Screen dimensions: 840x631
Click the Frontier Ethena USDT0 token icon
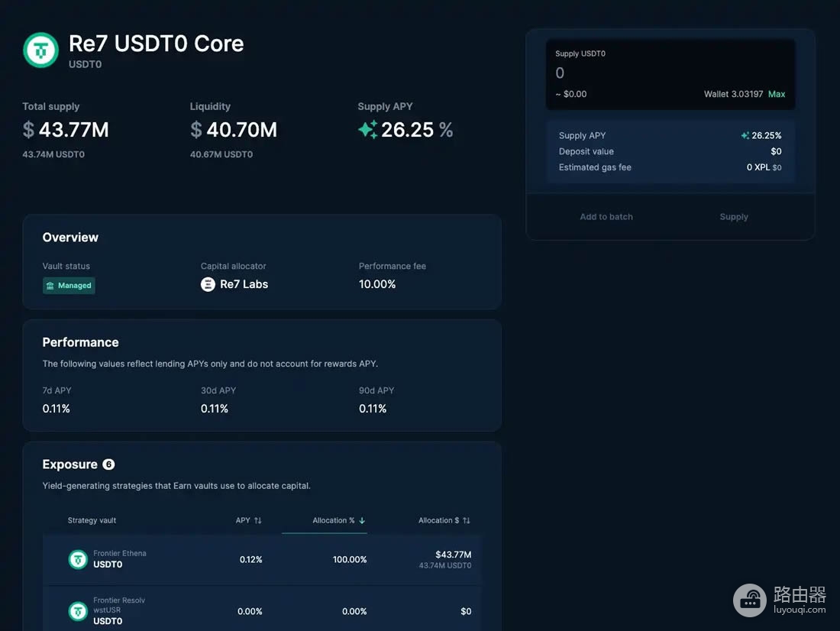[x=78, y=559]
